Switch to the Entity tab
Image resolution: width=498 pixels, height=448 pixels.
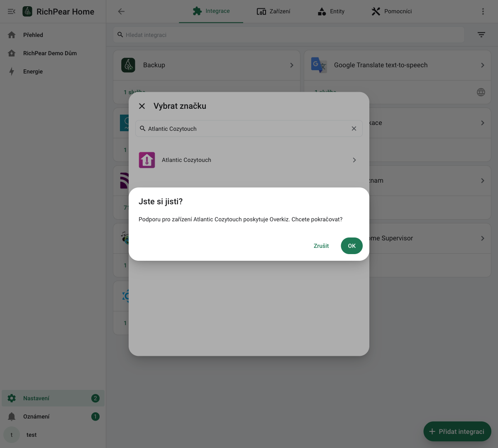[331, 11]
